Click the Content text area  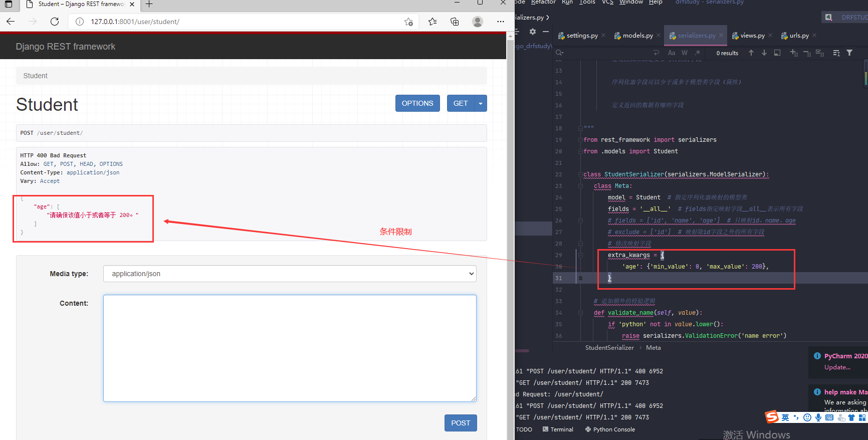(x=290, y=348)
